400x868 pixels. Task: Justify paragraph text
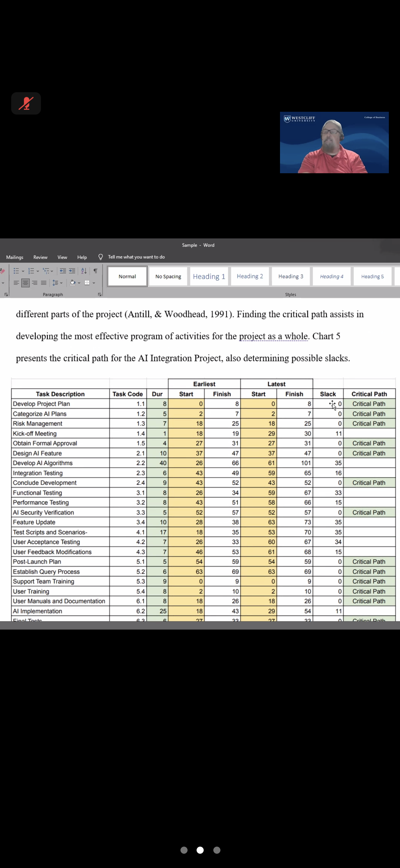[x=43, y=283]
